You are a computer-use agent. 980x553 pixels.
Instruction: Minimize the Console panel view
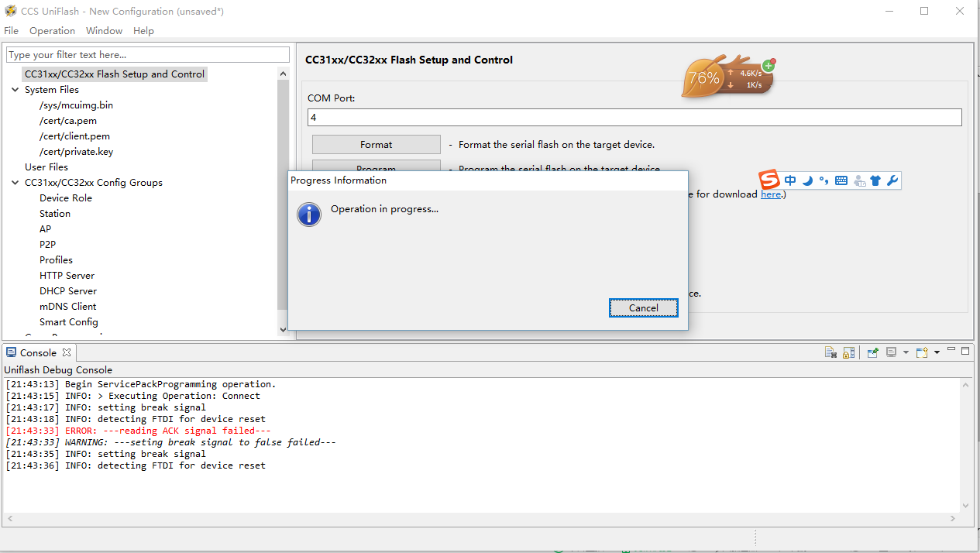pos(951,350)
